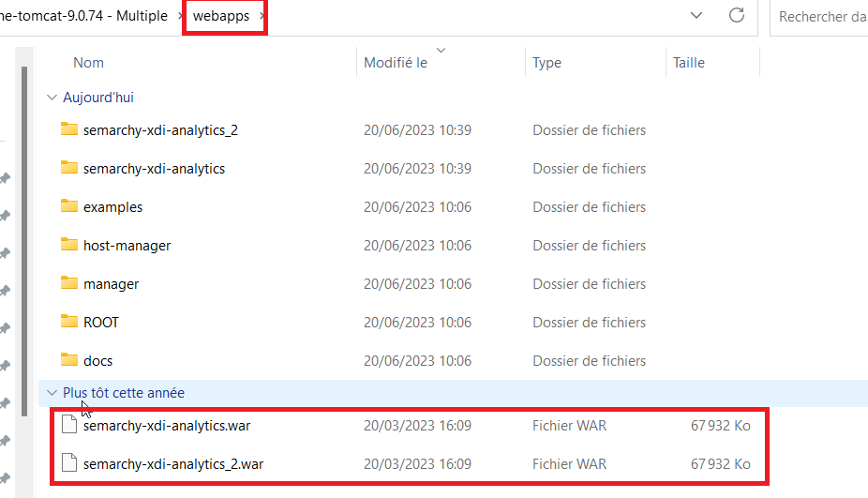The width and height of the screenshot is (868, 498).
Task: Click the Fichier WAR type of semarchy-xdi-analytics_2.war
Action: [x=569, y=463]
